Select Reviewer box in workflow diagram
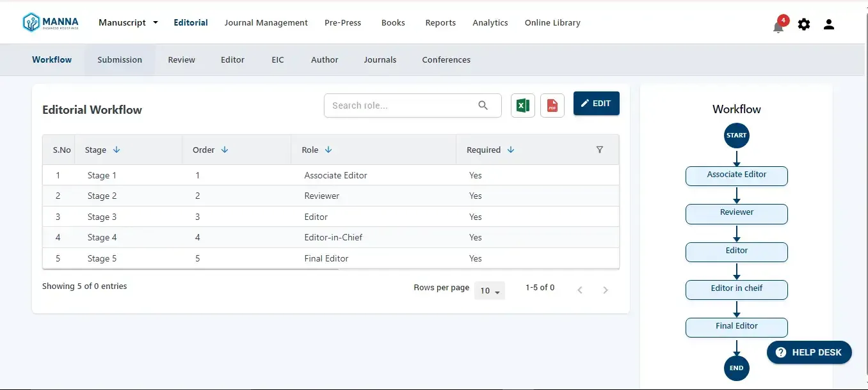Viewport: 868px width, 390px height. (737, 214)
